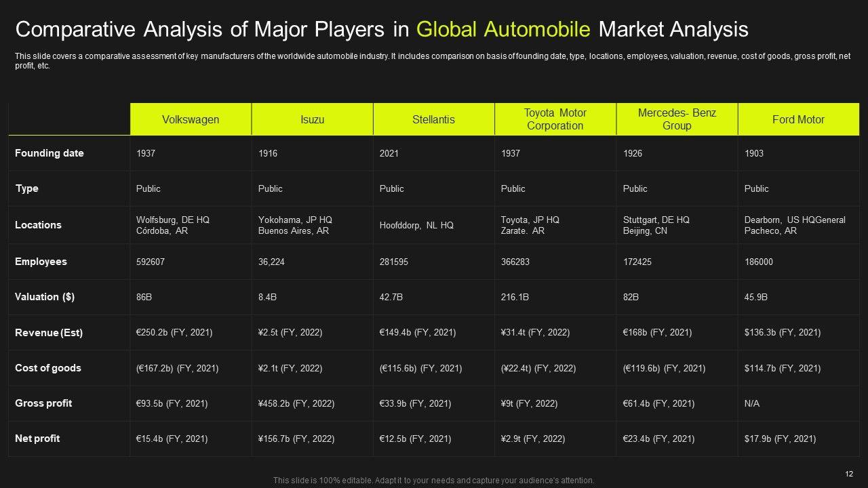Click Stellantis's Hoofddorp, NL HQ cell

click(x=416, y=225)
